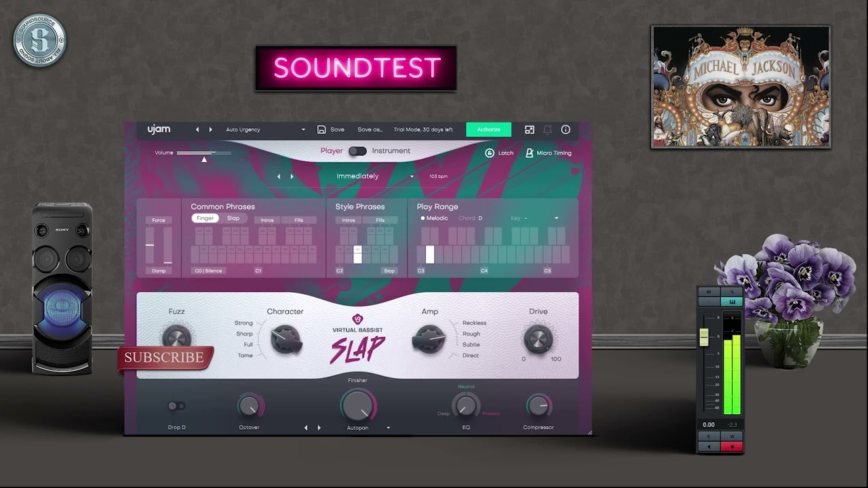Click the Virtual Bassist Slap logo

(357, 339)
